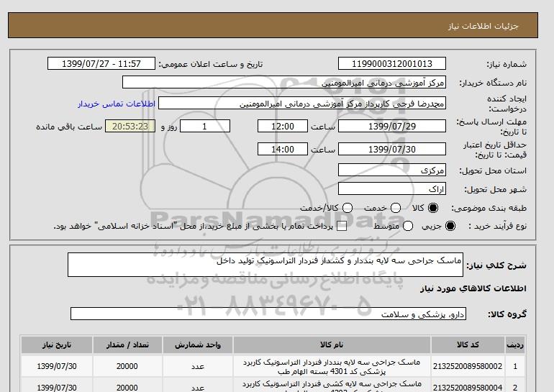The image size is (554, 392).
Task: Select the خدمت radio button
Action: coord(396,208)
